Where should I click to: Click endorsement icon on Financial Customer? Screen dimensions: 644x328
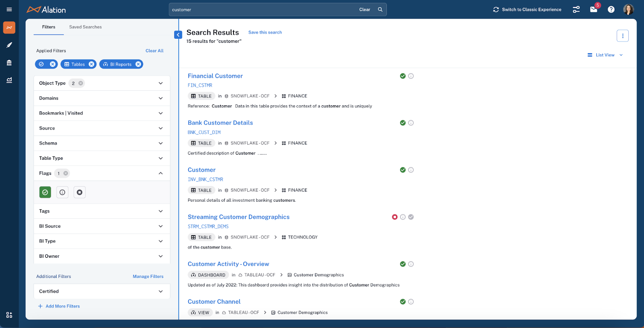402,76
